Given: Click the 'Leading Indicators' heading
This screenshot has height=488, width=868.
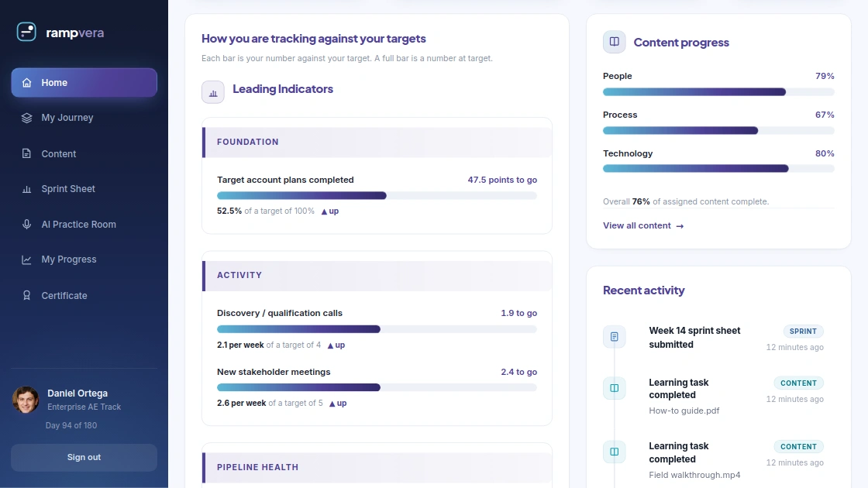Looking at the screenshot, I should coord(283,89).
